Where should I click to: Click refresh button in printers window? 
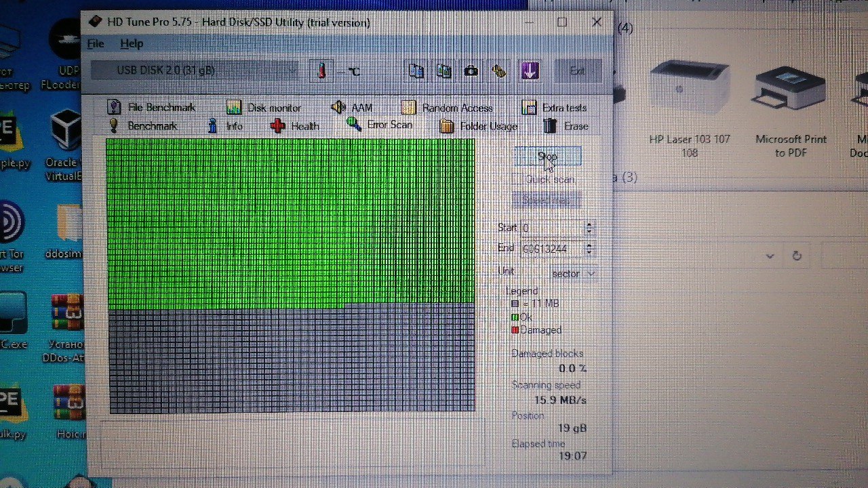click(797, 256)
